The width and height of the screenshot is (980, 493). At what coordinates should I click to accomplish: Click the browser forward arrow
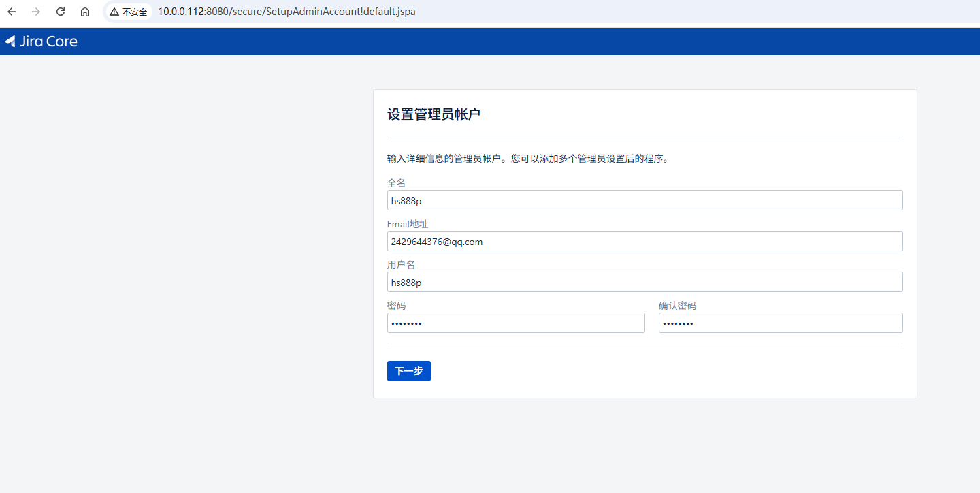[x=36, y=12]
